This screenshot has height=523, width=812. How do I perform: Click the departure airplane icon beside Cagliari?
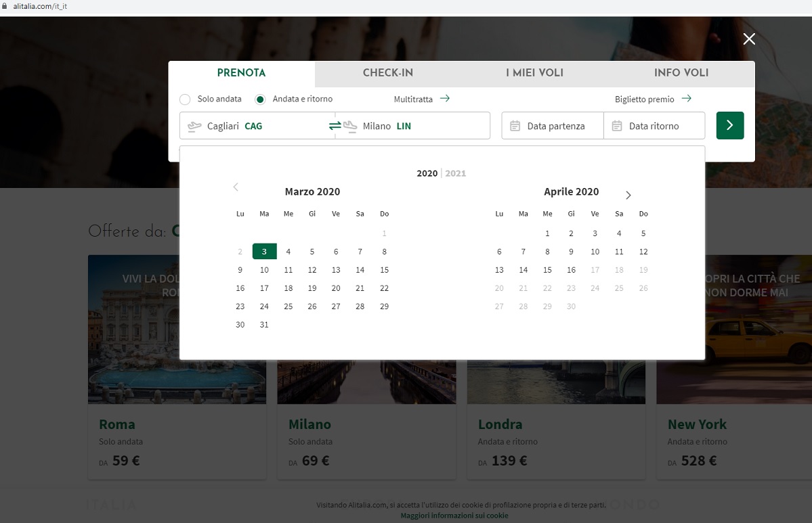[195, 126]
